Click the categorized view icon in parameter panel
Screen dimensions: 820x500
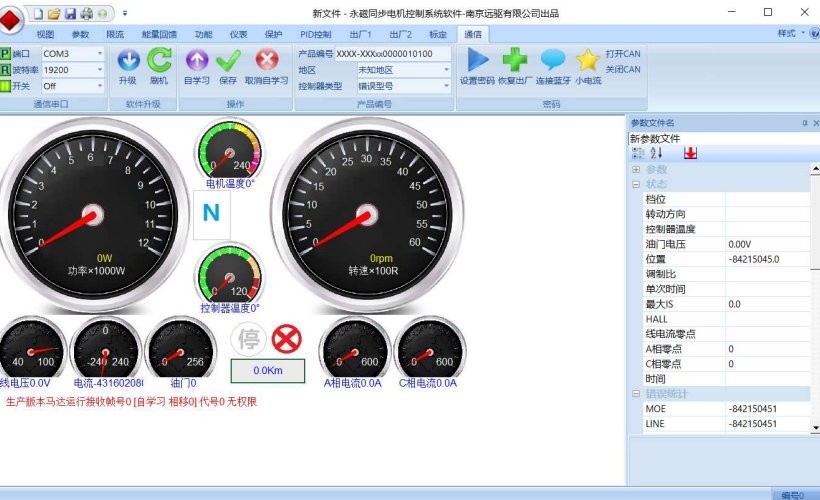tap(638, 153)
